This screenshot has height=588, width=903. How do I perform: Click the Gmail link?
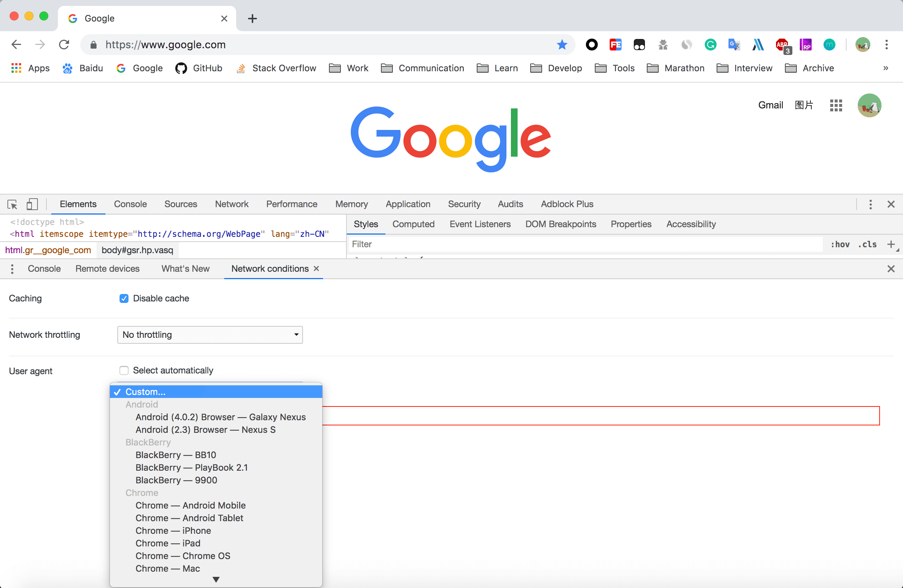click(x=770, y=105)
